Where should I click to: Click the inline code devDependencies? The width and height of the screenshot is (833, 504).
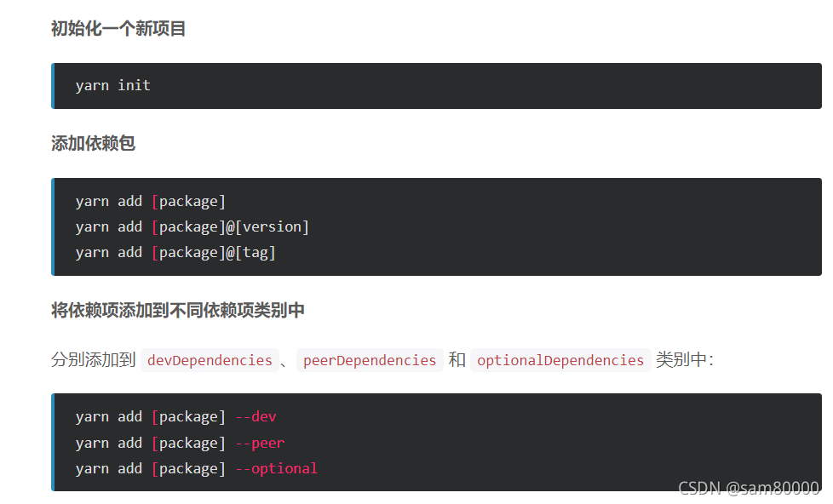tap(210, 360)
